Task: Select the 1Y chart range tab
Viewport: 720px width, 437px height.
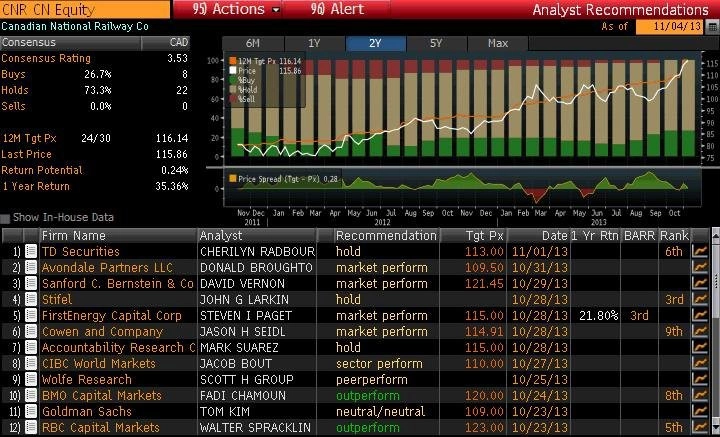Action: click(x=314, y=43)
